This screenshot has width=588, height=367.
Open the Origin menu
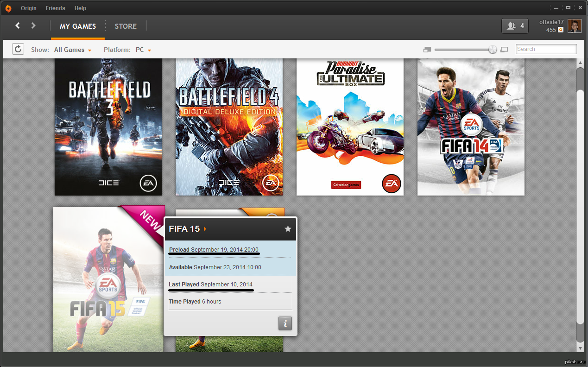tap(29, 8)
